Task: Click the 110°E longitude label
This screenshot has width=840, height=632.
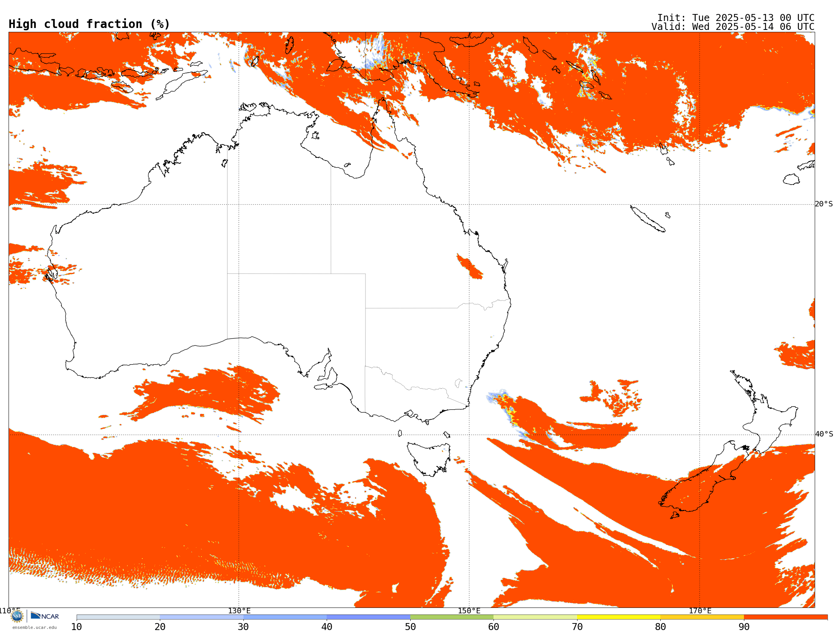Action: 10,611
